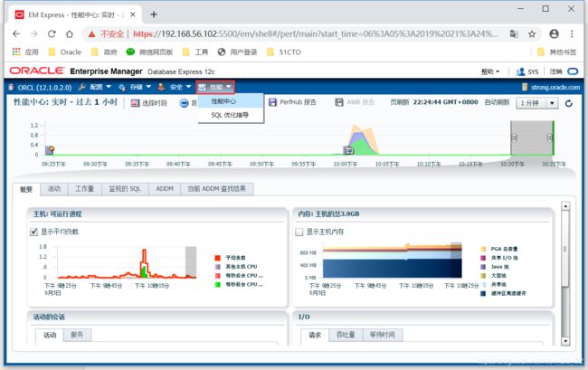
Task: Click the AWR 报告 button
Action: (x=355, y=102)
